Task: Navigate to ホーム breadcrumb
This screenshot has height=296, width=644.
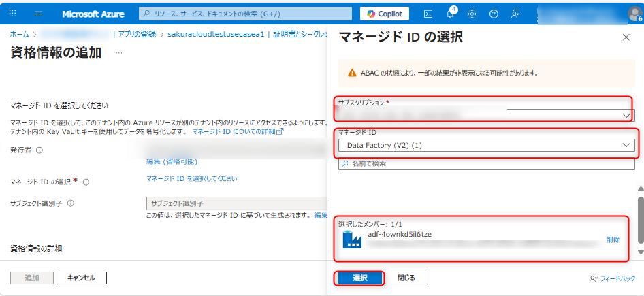Action: point(19,34)
